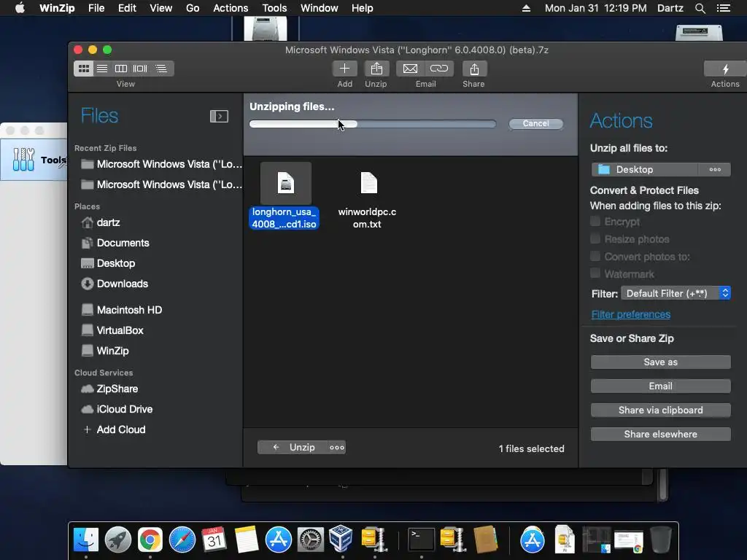This screenshot has width=747, height=560.
Task: Open iCloud Drive
Action: tap(117, 410)
